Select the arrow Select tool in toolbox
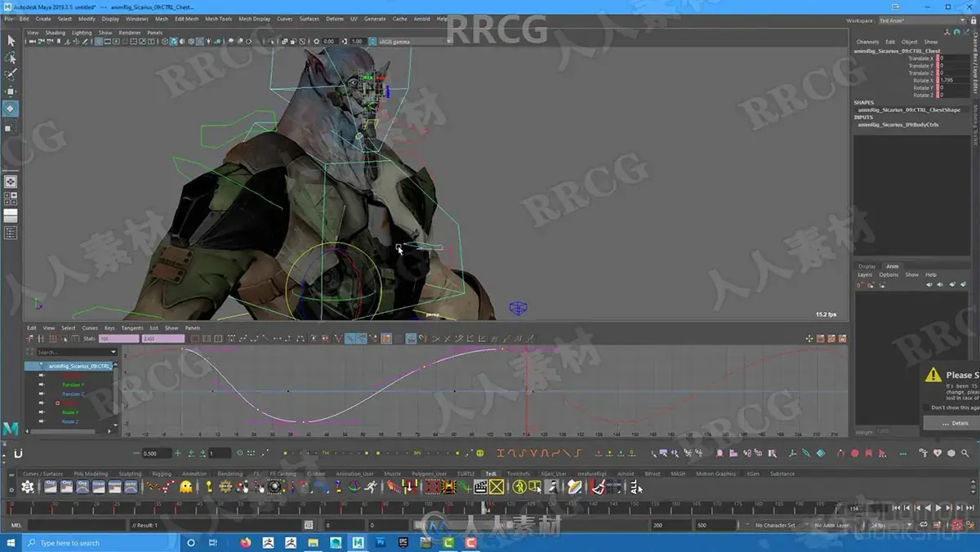Image resolution: width=980 pixels, height=552 pixels. tap(11, 40)
